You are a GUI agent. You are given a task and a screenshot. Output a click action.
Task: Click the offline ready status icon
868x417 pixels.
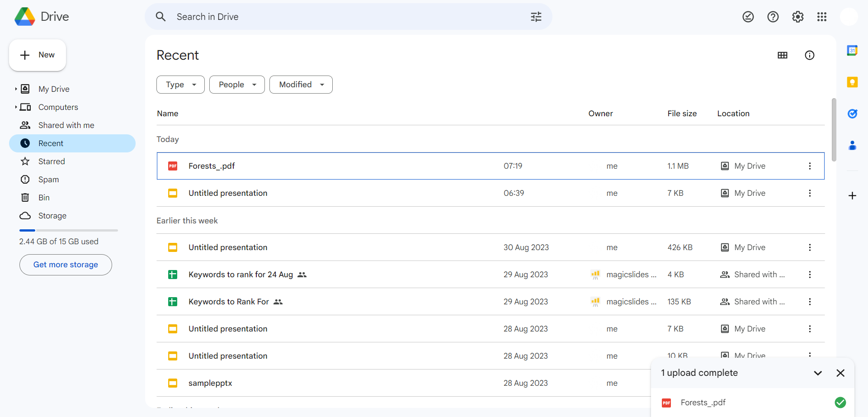click(748, 17)
